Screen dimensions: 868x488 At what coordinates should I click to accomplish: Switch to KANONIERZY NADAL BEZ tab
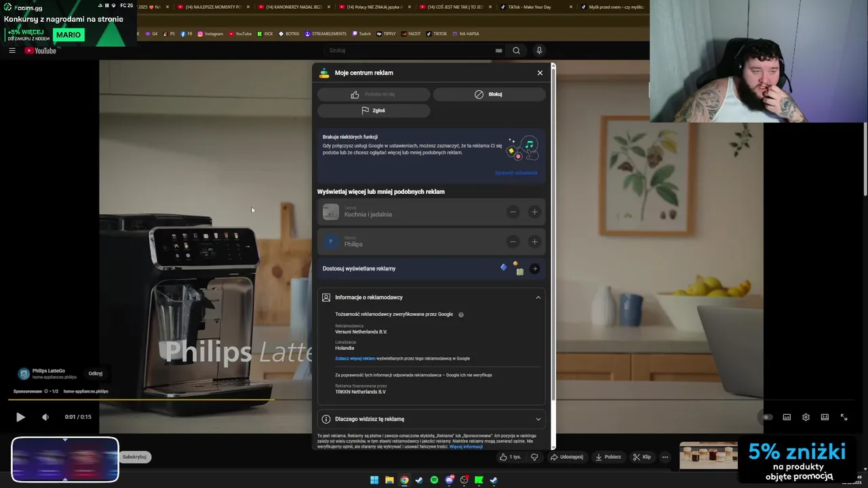294,7
